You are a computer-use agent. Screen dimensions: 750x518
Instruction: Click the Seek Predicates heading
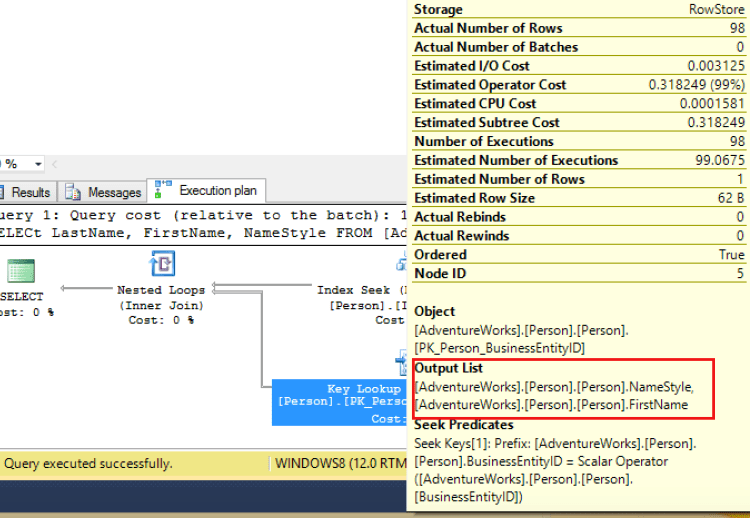[463, 425]
